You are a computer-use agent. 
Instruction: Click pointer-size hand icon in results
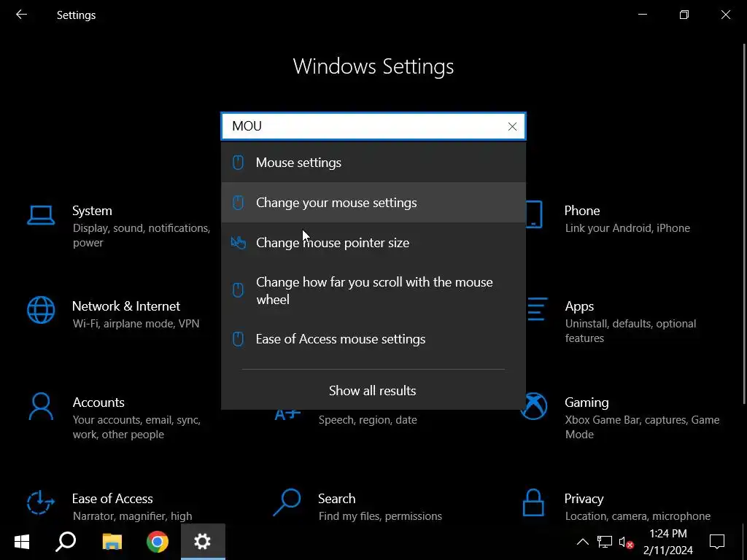pyautogui.click(x=239, y=242)
